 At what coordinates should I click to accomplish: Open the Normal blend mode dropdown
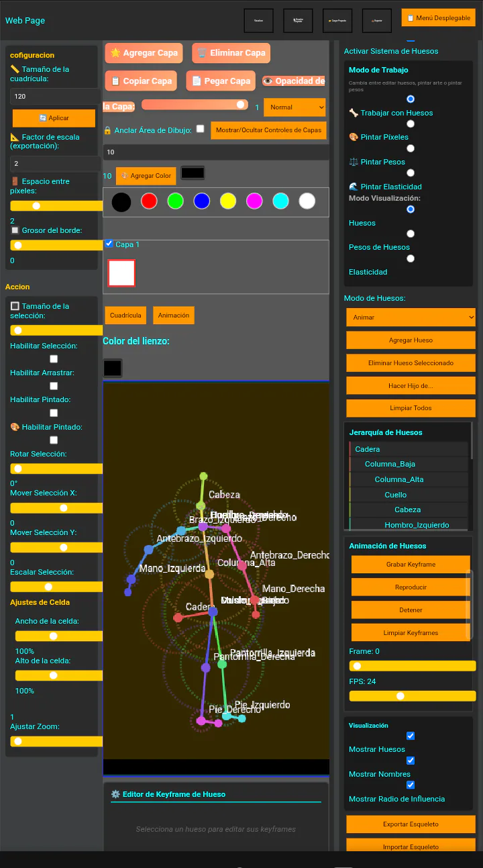294,107
